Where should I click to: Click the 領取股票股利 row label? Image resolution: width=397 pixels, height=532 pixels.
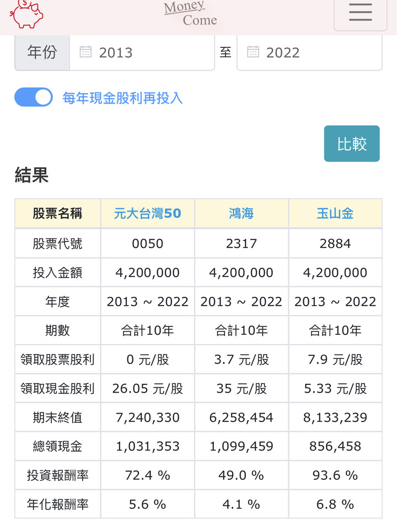(x=58, y=360)
